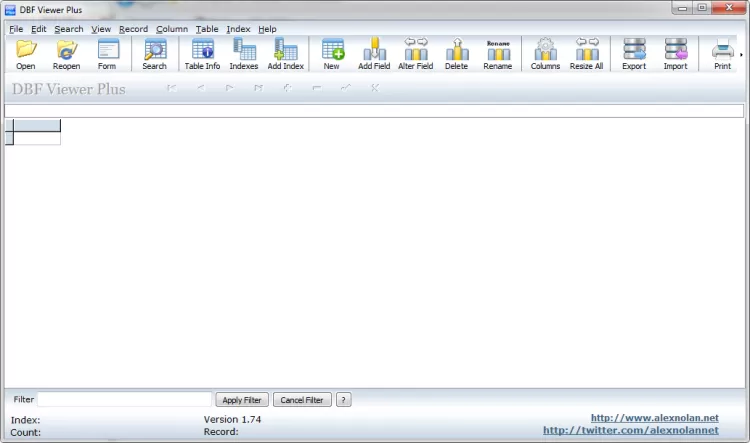Select the empty grid header cell
Screen dimensions: 750x443
coord(37,125)
